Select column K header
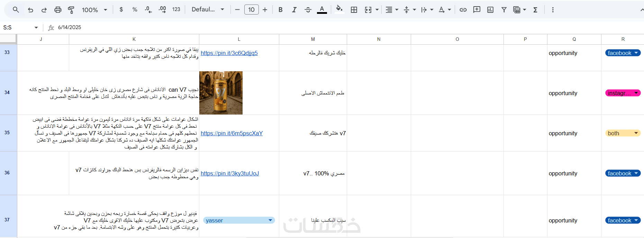Image resolution: width=644 pixels, height=238 pixels. pos(134,39)
